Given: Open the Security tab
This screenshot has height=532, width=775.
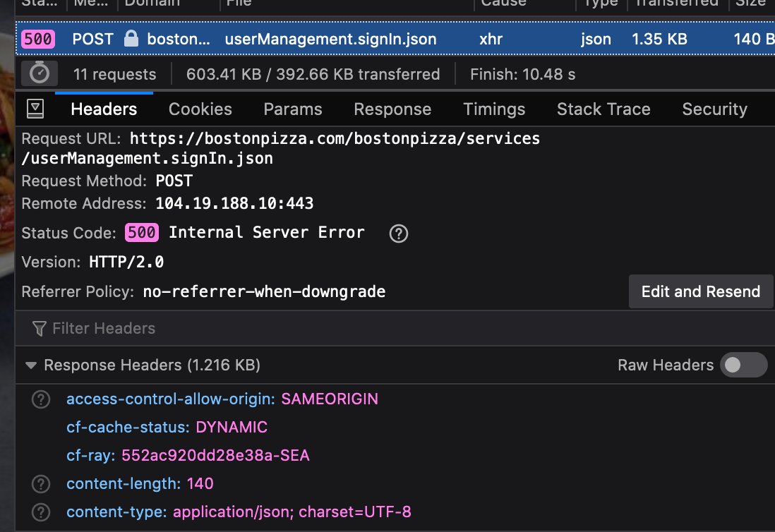Looking at the screenshot, I should coord(715,109).
